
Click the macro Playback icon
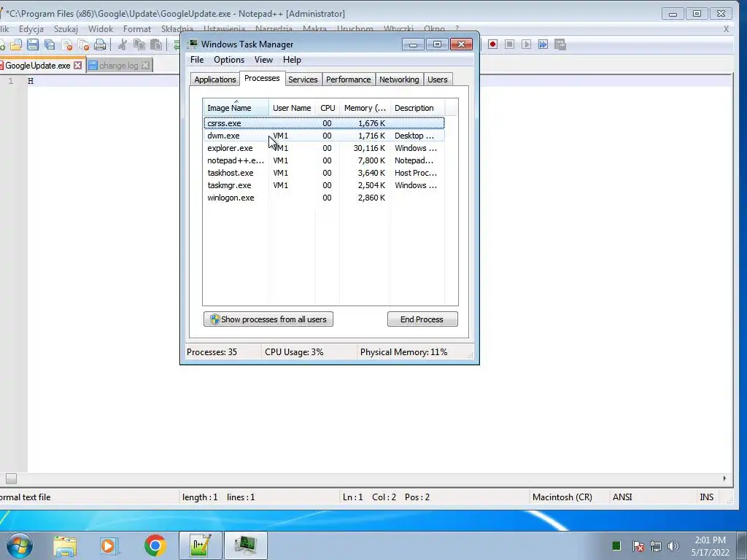[x=526, y=44]
